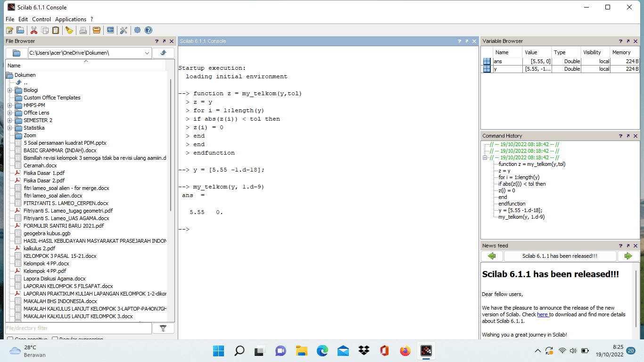Select the Zoom folder
The image size is (644, 362).
pos(30,135)
